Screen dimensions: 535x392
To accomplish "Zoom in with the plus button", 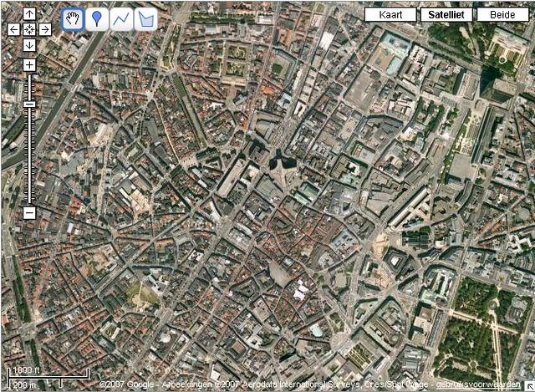I will [x=29, y=64].
